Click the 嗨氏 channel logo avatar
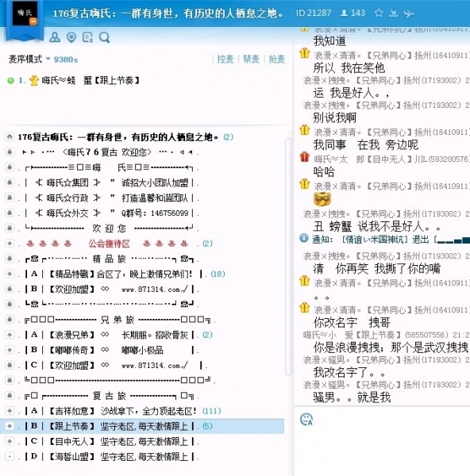The image size is (470, 476). click(x=25, y=13)
